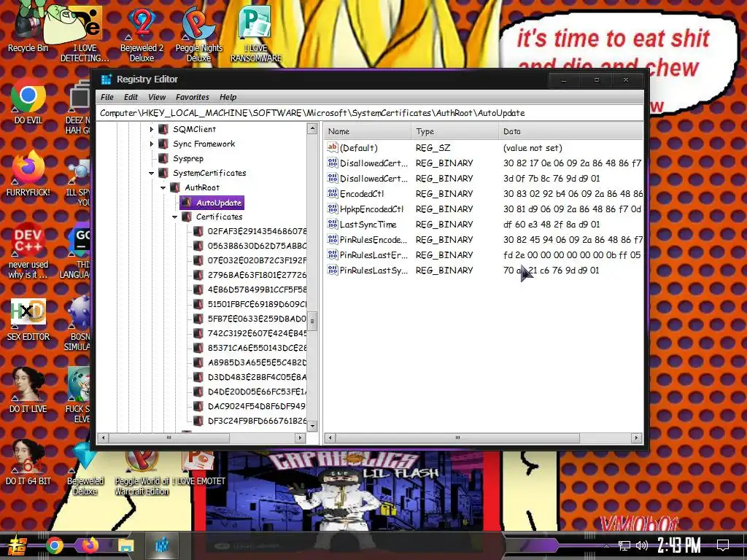This screenshot has width=747, height=560.
Task: Launch the DO EVIL Chrome shortcut
Action: pyautogui.click(x=28, y=102)
